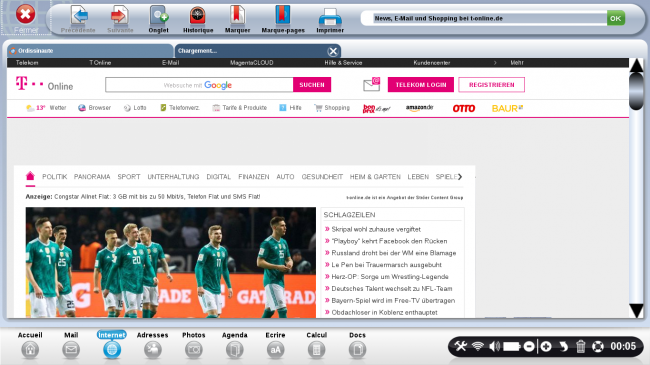Click the vertical scrollbar thumb
The image size is (650, 365).
click(x=636, y=91)
